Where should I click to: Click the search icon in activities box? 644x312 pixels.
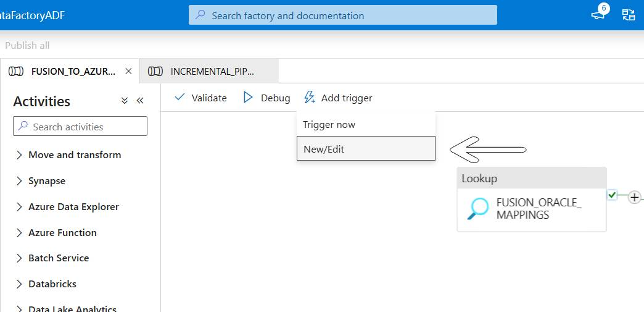tap(23, 126)
